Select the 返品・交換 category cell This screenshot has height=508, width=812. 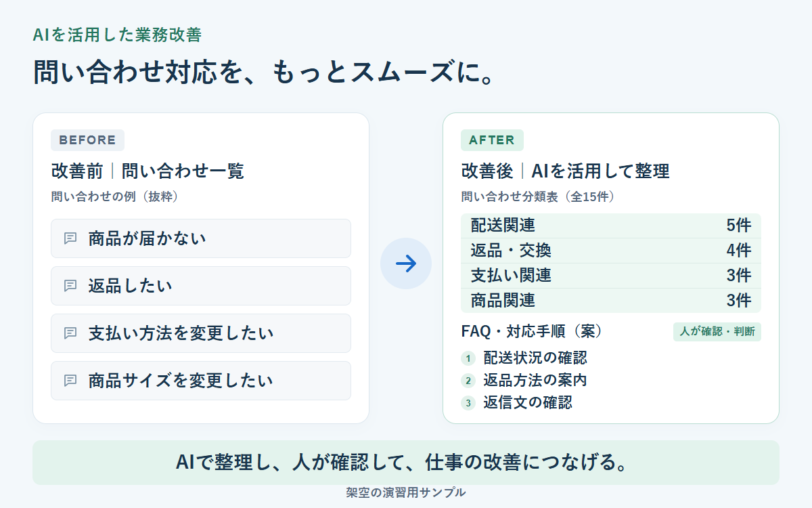pyautogui.click(x=511, y=251)
